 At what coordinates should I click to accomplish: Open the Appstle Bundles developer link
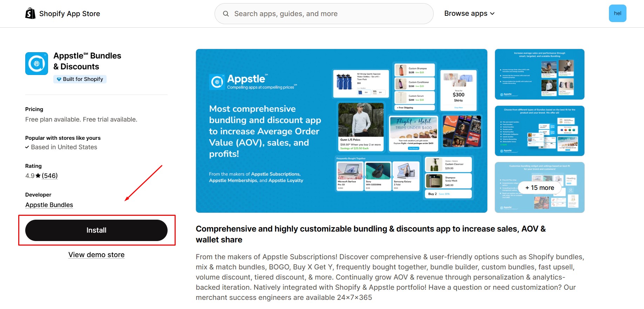tap(49, 205)
